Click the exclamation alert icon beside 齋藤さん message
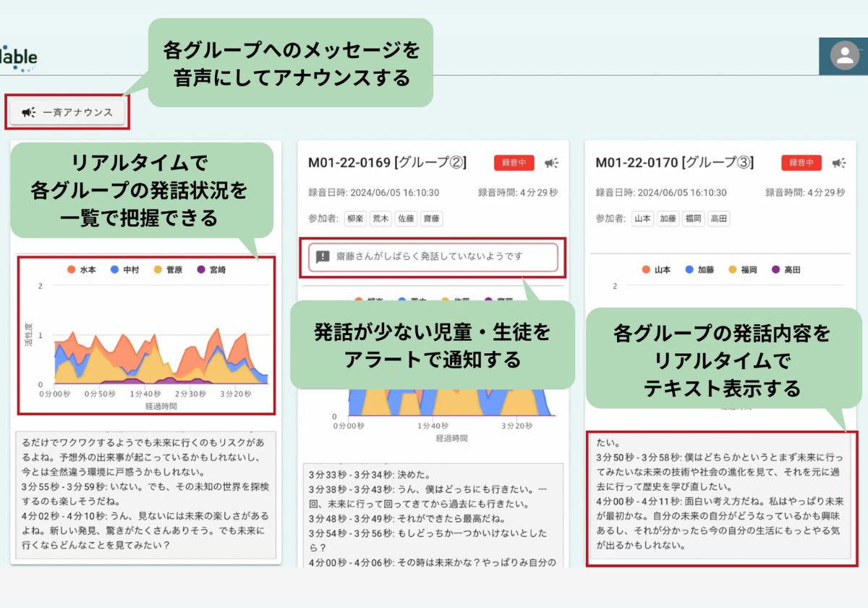868x608 pixels. [x=323, y=257]
